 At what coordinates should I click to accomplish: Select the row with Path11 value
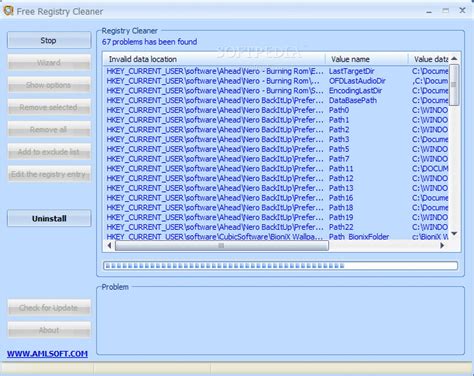277,169
